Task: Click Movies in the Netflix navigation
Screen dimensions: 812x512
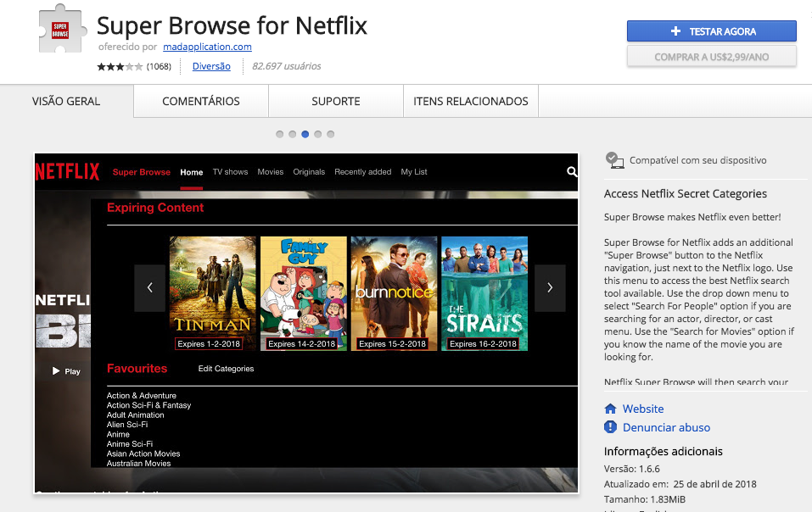Action: tap(271, 172)
